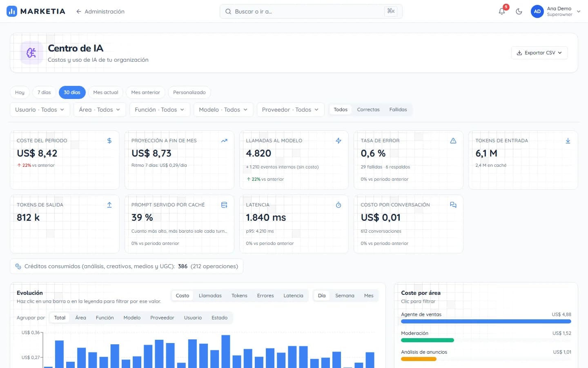Image resolution: width=588 pixels, height=368 pixels.
Task: Set chart granularity to Mes
Action: (369, 296)
